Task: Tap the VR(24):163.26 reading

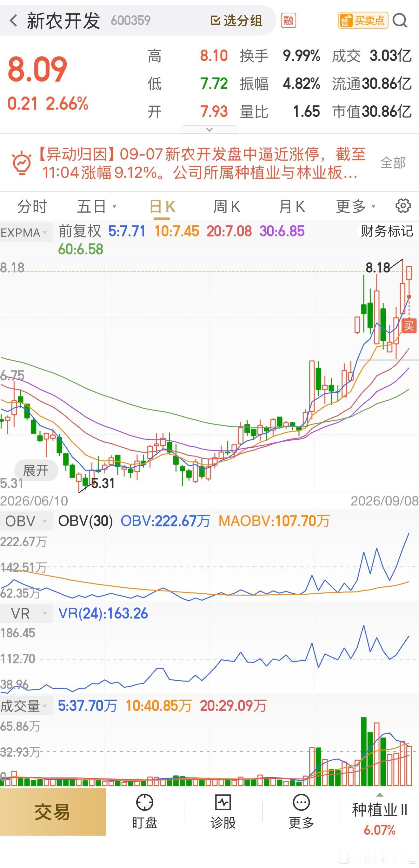Action: coord(103,613)
